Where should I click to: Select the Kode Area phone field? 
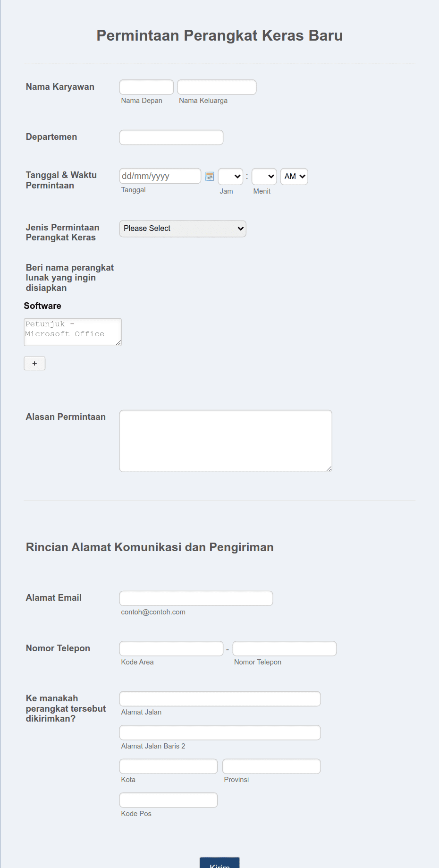tap(171, 648)
